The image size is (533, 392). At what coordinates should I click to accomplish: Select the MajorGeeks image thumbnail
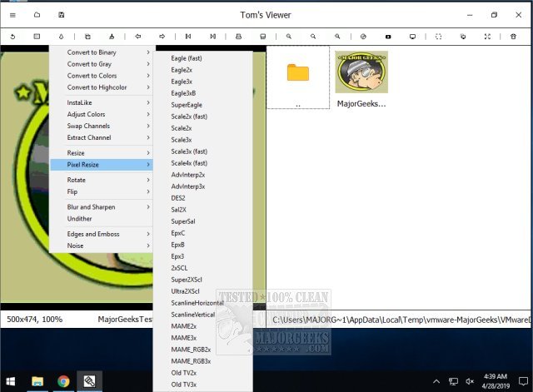361,72
